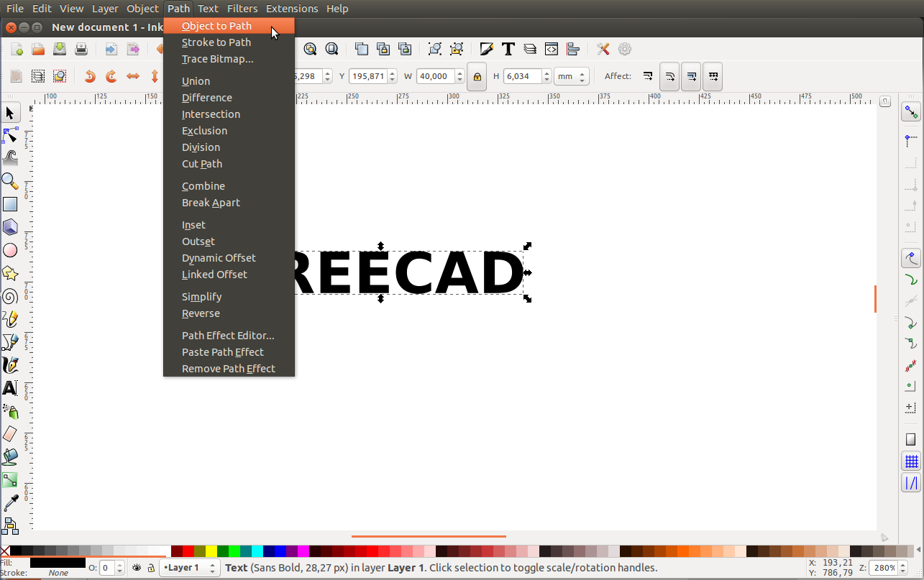This screenshot has width=924, height=580.
Task: Open the mm units dropdown
Action: click(571, 76)
